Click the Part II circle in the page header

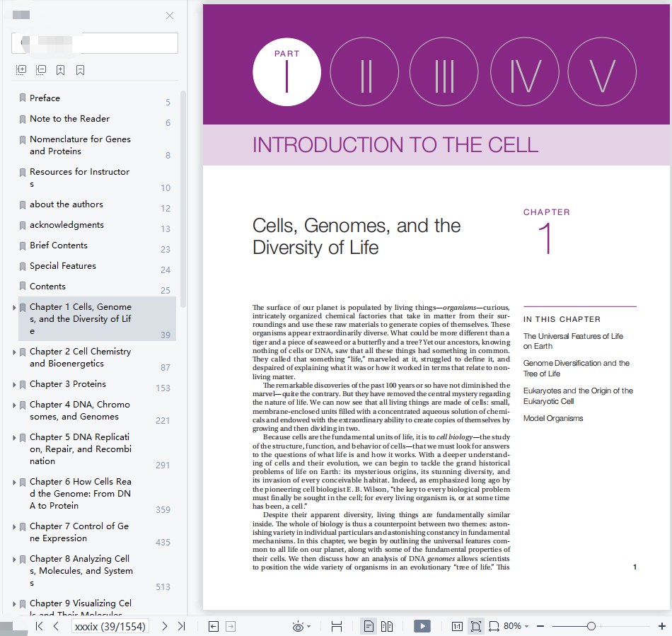(x=364, y=71)
